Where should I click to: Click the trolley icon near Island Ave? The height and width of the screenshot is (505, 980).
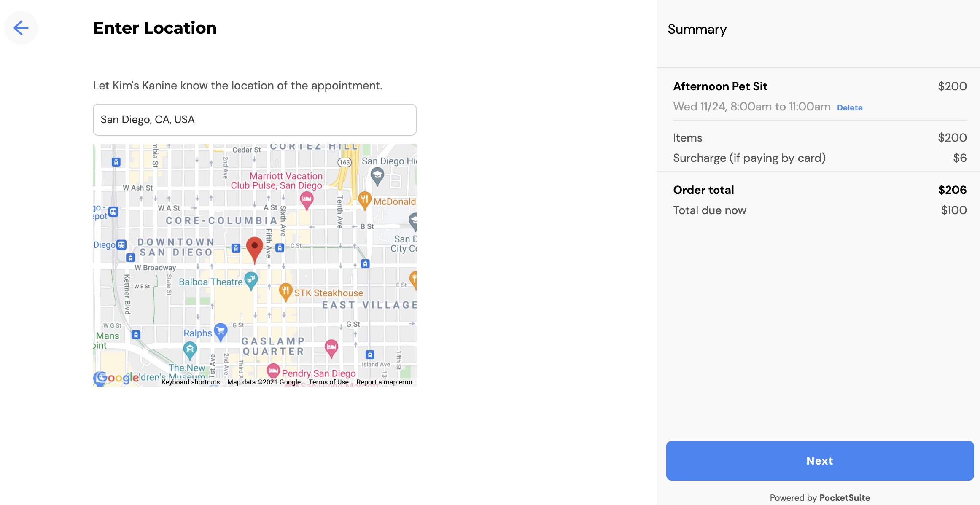tap(370, 354)
